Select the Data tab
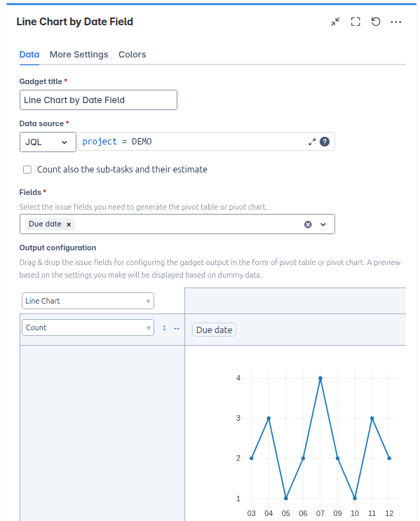This screenshot has height=521, width=420. pyautogui.click(x=29, y=55)
